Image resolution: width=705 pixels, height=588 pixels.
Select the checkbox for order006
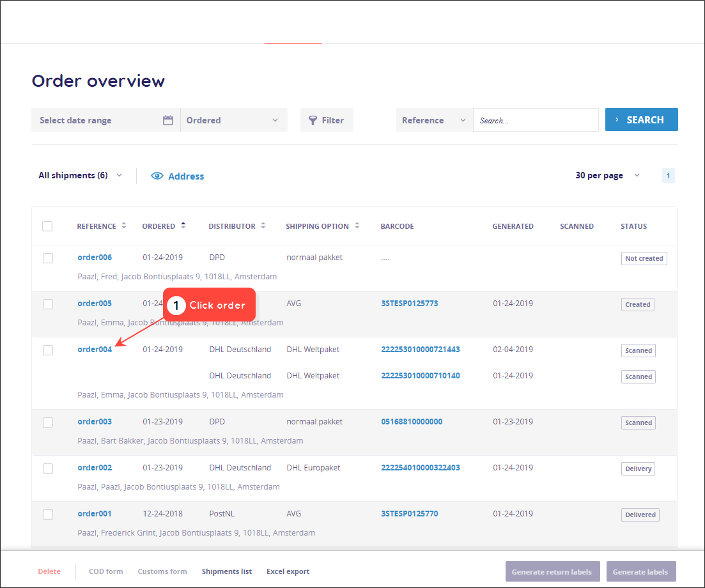pyautogui.click(x=48, y=258)
